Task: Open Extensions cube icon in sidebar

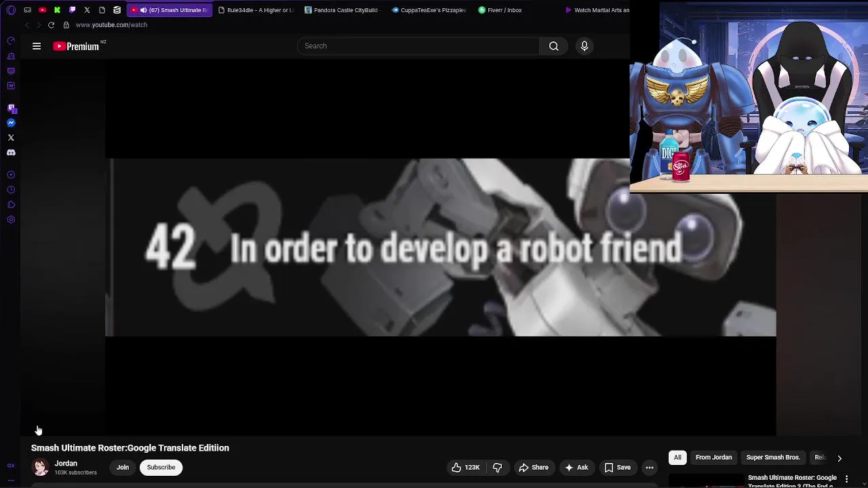Action: point(11,205)
